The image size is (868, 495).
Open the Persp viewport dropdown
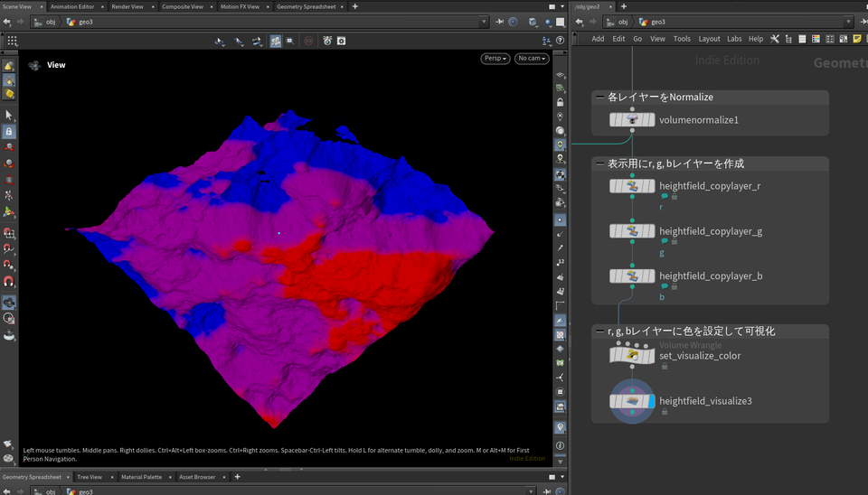(x=495, y=59)
